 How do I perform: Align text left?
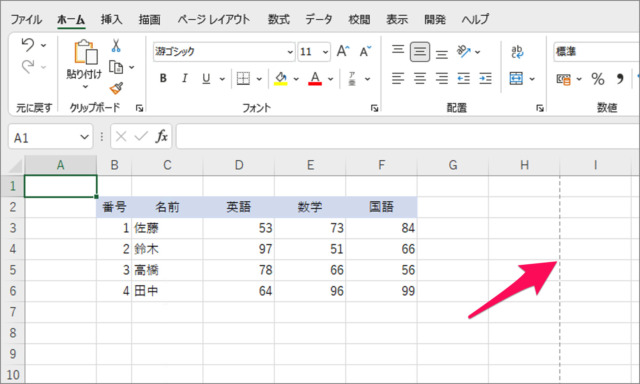click(398, 78)
